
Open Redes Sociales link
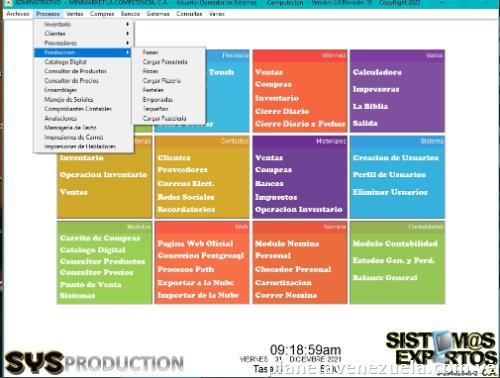pyautogui.click(x=186, y=197)
